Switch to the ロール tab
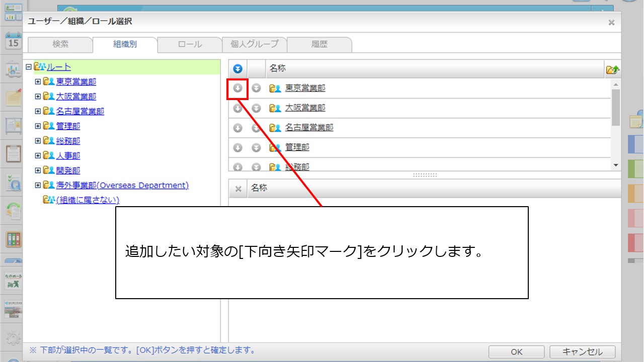Image resolution: width=644 pixels, height=362 pixels. click(x=190, y=44)
